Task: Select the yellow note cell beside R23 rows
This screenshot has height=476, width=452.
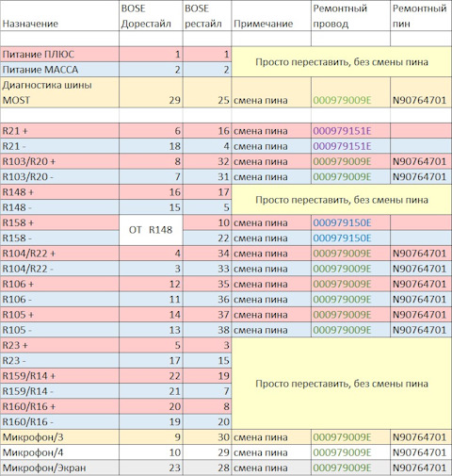Action: 342,384
